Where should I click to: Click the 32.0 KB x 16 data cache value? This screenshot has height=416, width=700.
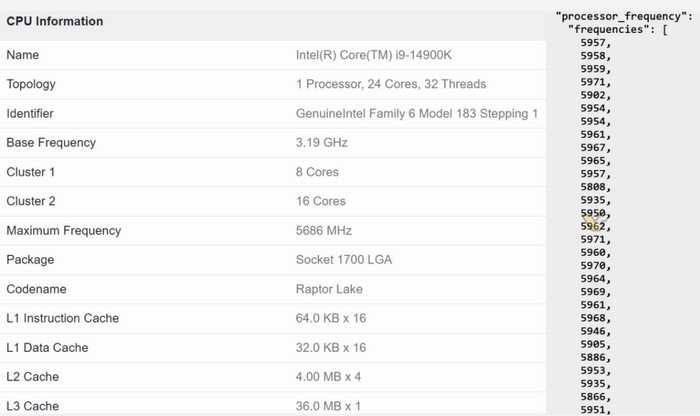tap(331, 348)
